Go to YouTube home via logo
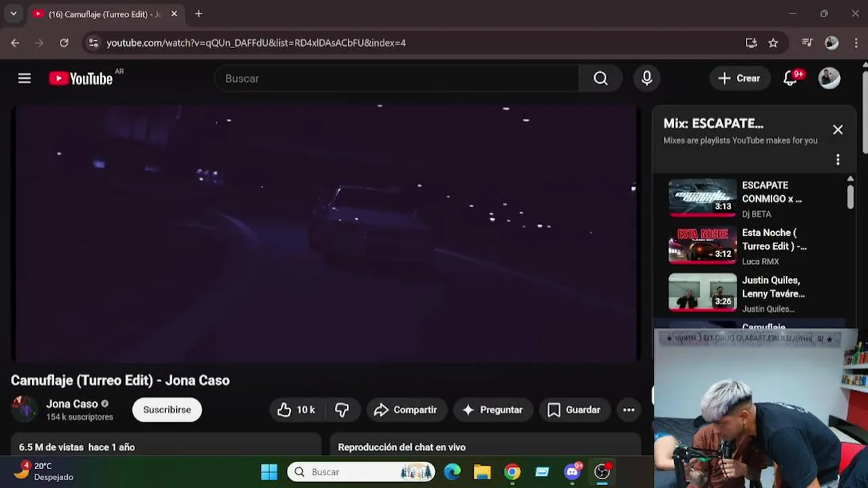Image resolution: width=868 pixels, height=488 pixels. (x=81, y=79)
